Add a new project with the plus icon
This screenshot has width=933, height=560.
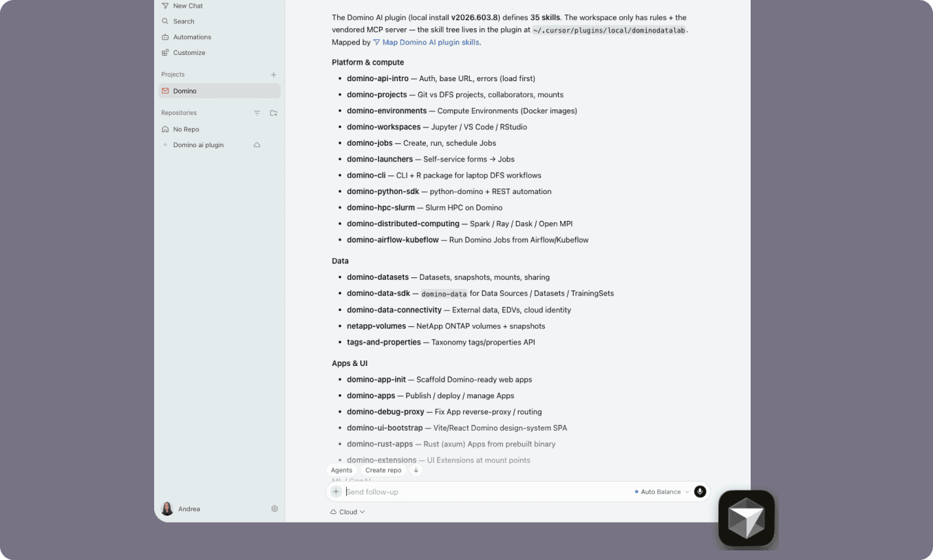tap(273, 74)
